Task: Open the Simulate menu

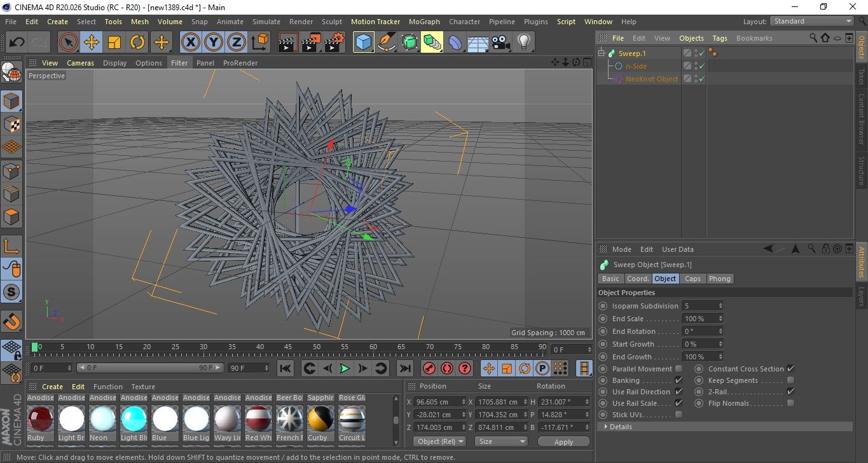Action: 266,22
